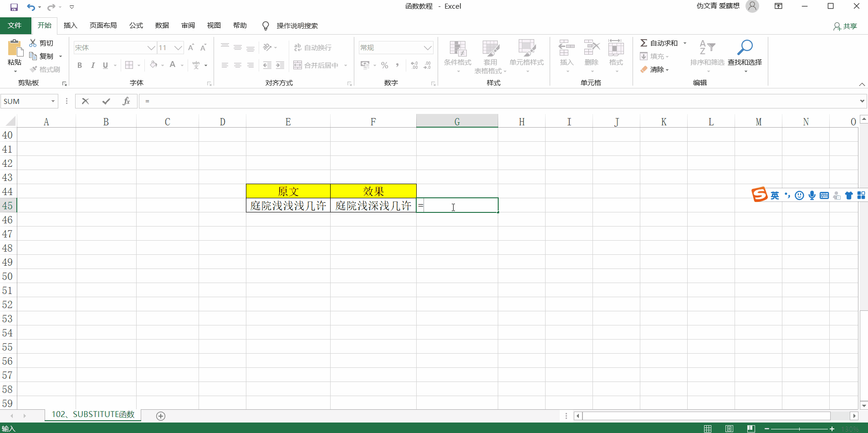Click the 共享 share button
868x433 pixels.
pos(845,26)
